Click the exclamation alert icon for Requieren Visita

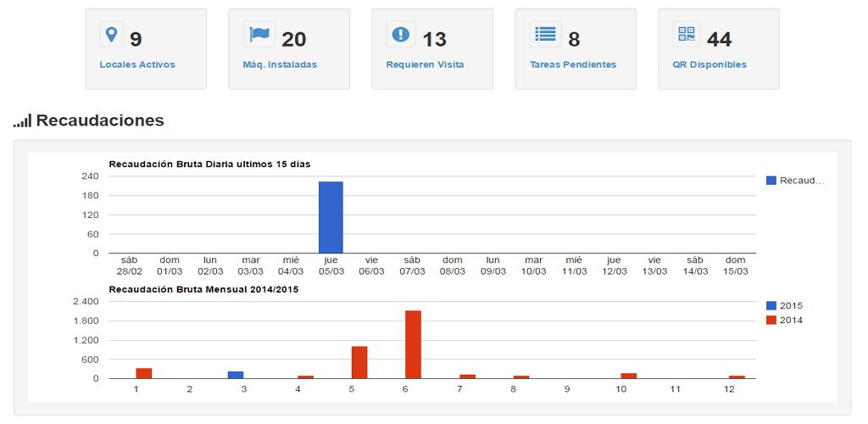(401, 34)
